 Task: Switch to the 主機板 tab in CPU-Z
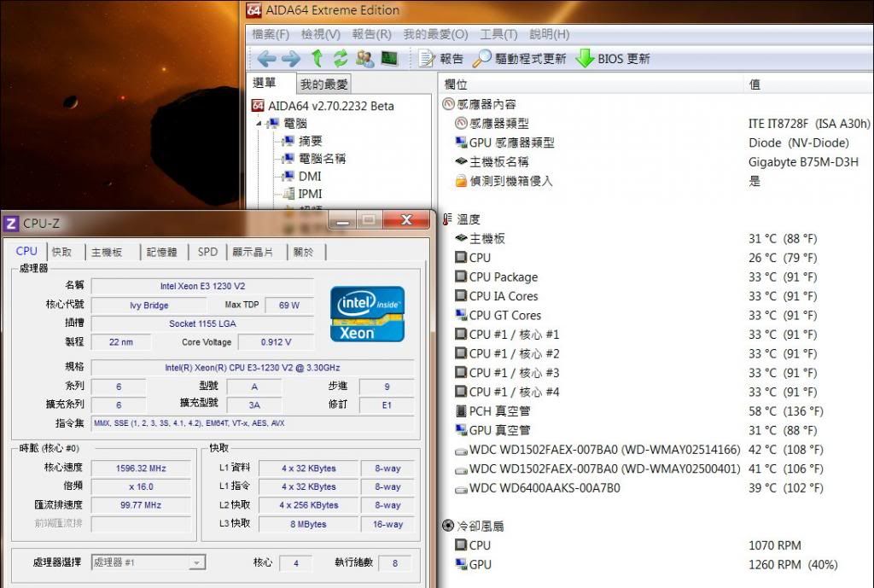pyautogui.click(x=107, y=252)
